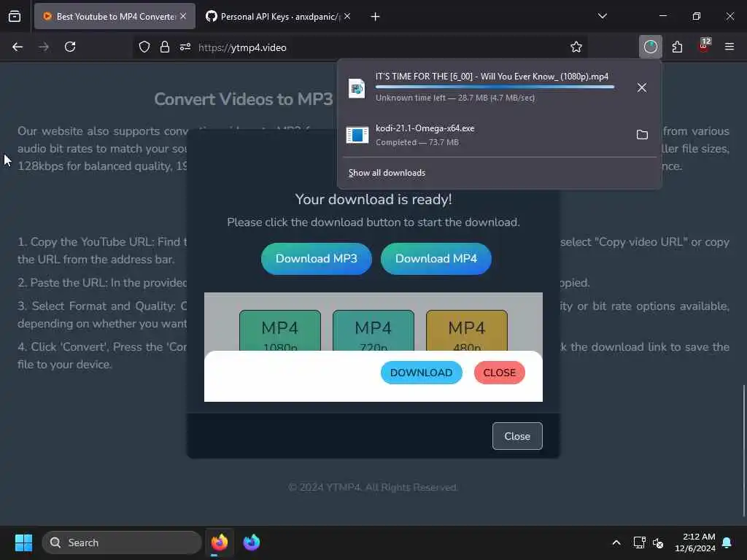Go forward one page in history
Screen dimensions: 747x560
(x=44, y=47)
